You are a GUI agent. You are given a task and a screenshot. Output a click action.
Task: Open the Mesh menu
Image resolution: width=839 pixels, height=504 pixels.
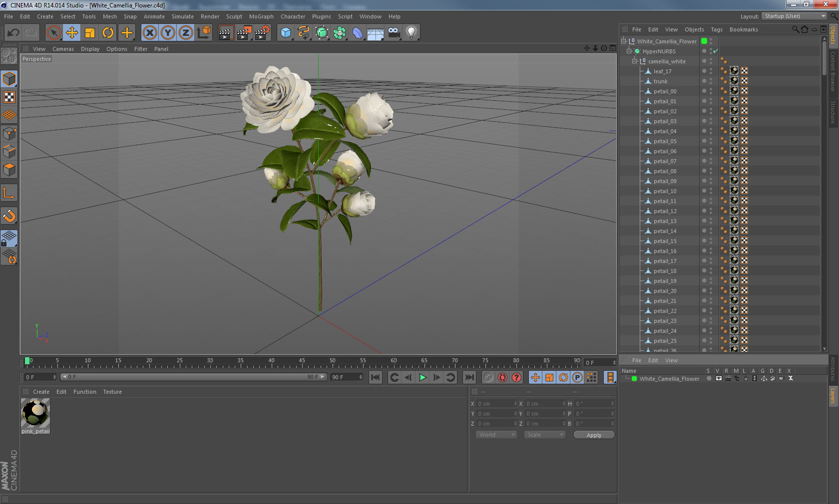tap(110, 16)
